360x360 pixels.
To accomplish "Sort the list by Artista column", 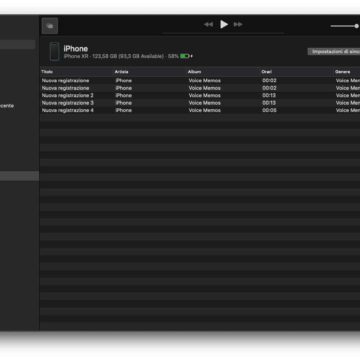I will coord(121,72).
